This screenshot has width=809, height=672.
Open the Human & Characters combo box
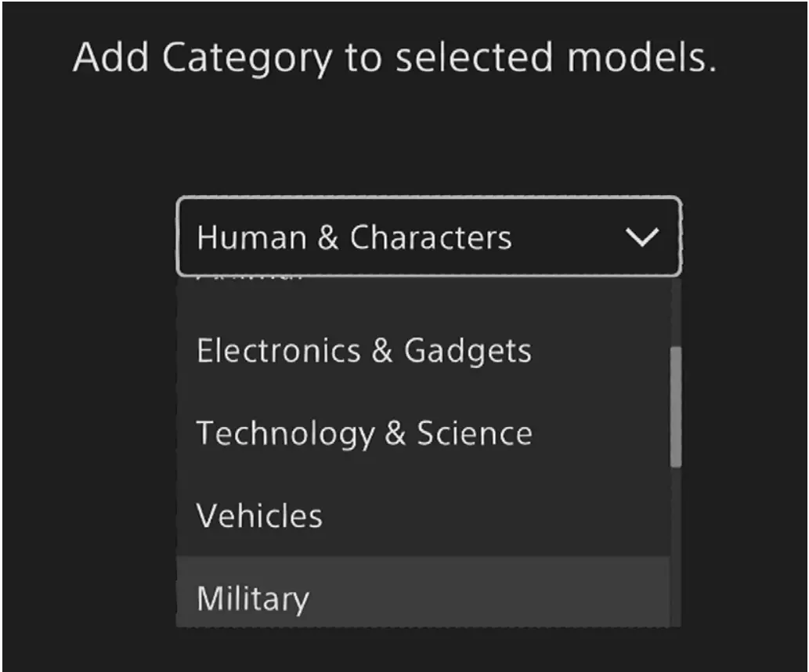click(x=428, y=237)
